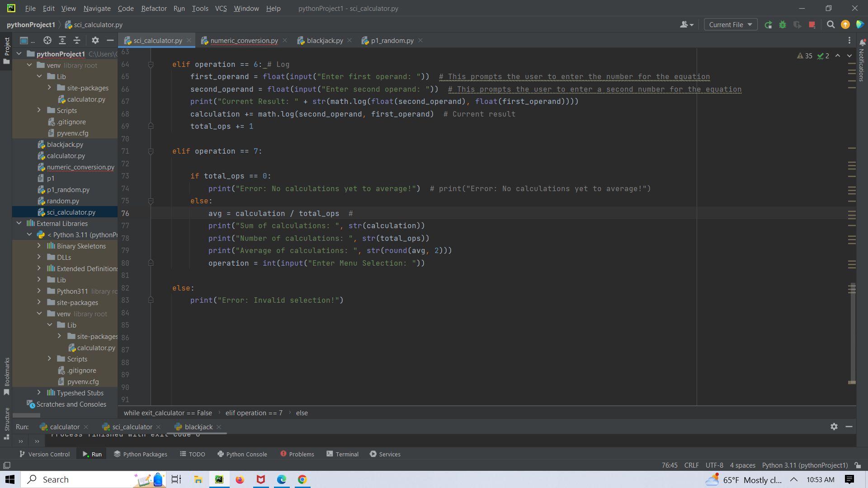Click Collapse All icon in Project panel
The image size is (868, 488).
77,40
